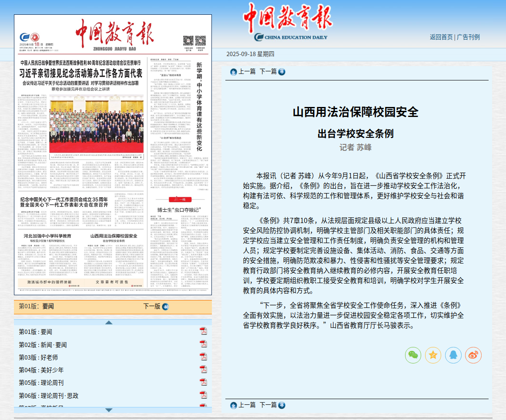Image resolution: width=506 pixels, height=420 pixels.
Task: Return to homepage via 返回首页
Action: coord(441,37)
